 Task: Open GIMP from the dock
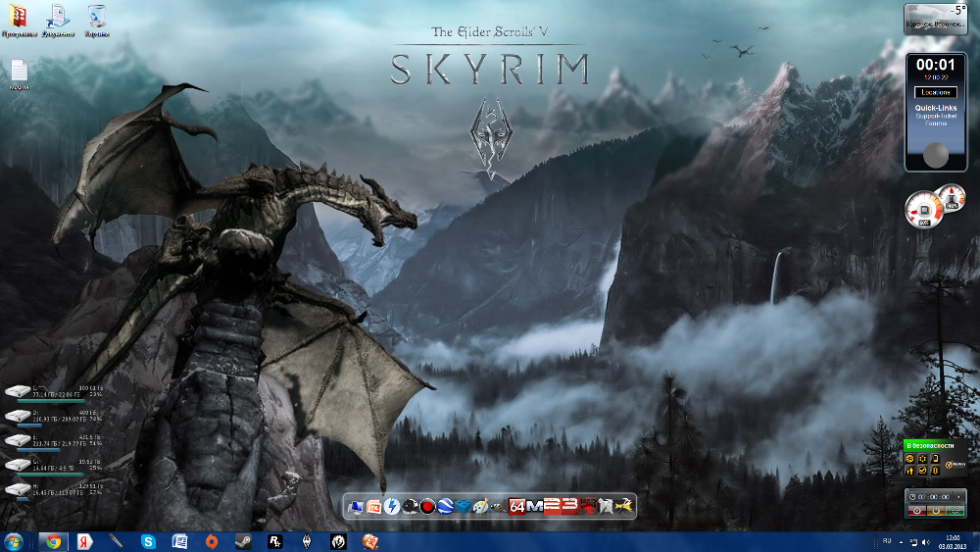tap(498, 506)
